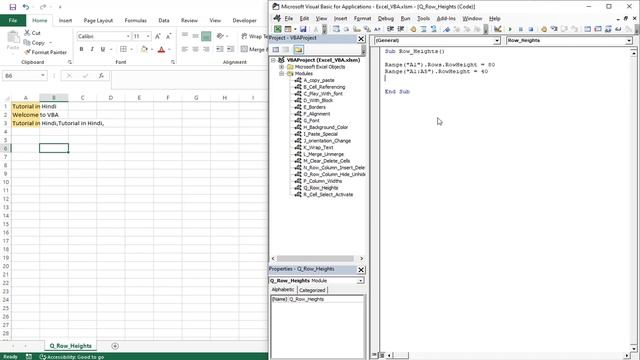Screen dimensions: 640x360
Task: Click the Insert Function fx icon
Action: (x=101, y=76)
